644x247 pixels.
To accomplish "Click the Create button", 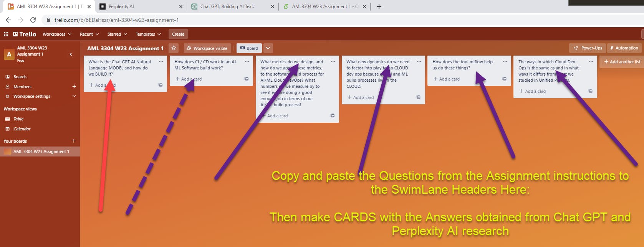I will pyautogui.click(x=178, y=34).
